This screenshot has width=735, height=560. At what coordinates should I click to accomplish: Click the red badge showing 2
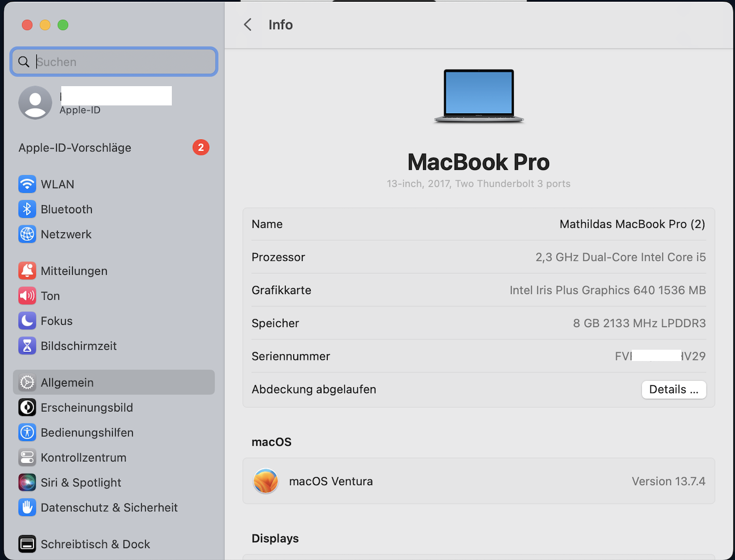tap(201, 147)
